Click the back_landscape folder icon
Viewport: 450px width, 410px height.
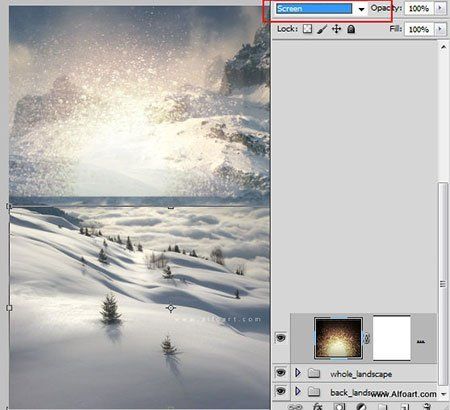(x=314, y=391)
